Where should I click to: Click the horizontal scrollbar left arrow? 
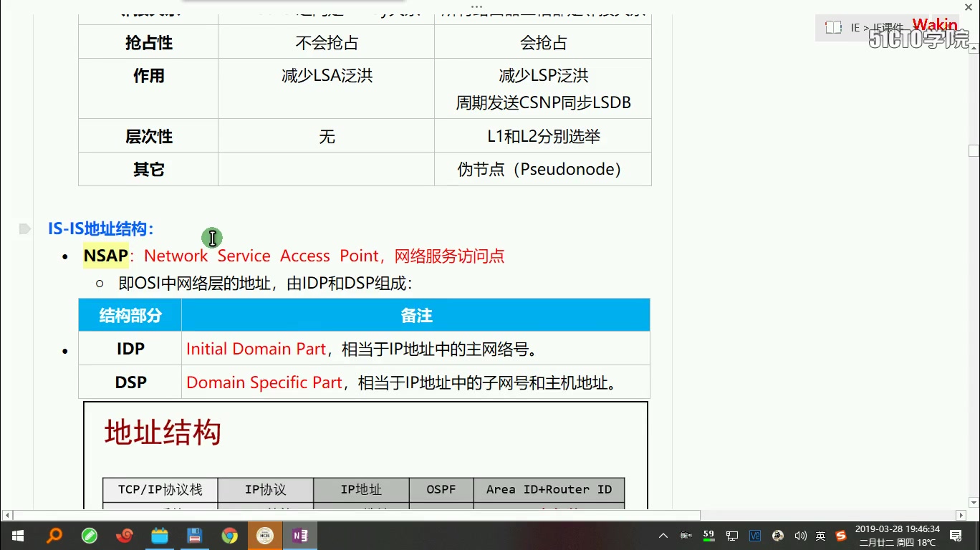pos(7,515)
